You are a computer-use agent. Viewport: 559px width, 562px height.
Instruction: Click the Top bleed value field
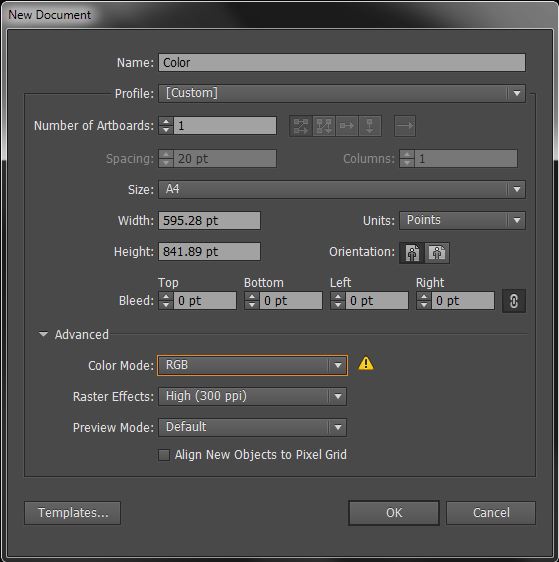205,301
